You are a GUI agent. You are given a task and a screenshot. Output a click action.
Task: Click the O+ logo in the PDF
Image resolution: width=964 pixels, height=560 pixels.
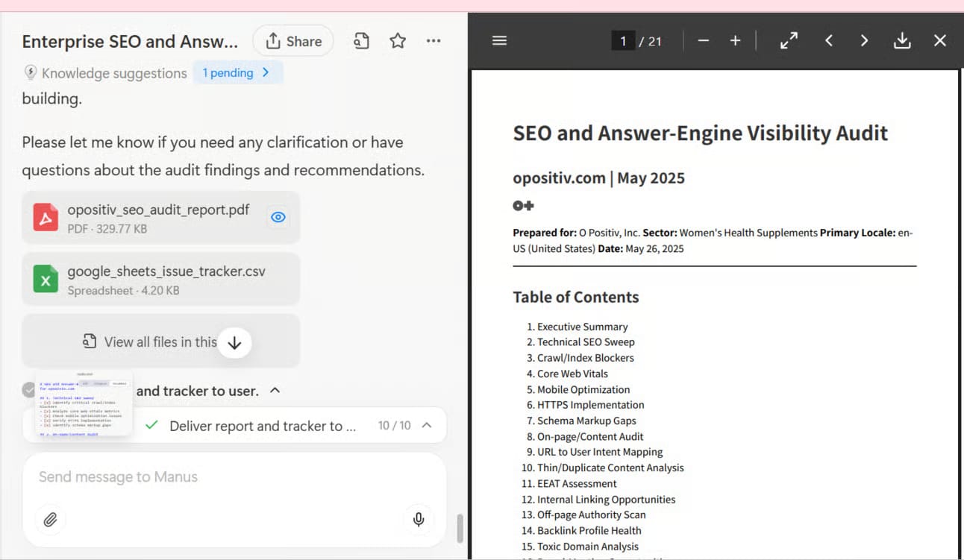coord(523,205)
